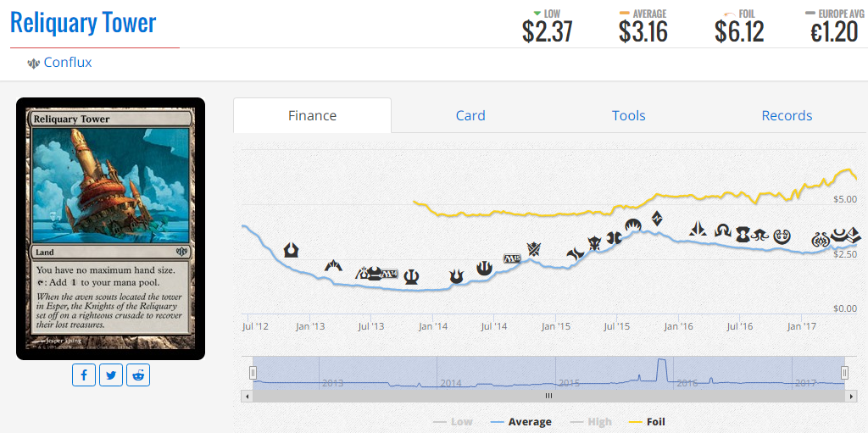Click the Jan '17 axis label

pos(802,326)
